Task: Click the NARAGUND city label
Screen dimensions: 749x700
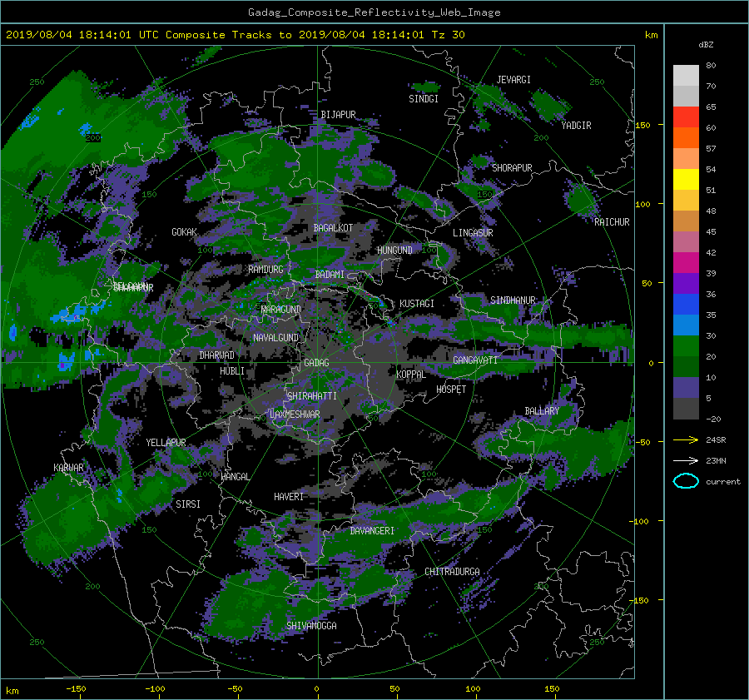Action: [281, 310]
